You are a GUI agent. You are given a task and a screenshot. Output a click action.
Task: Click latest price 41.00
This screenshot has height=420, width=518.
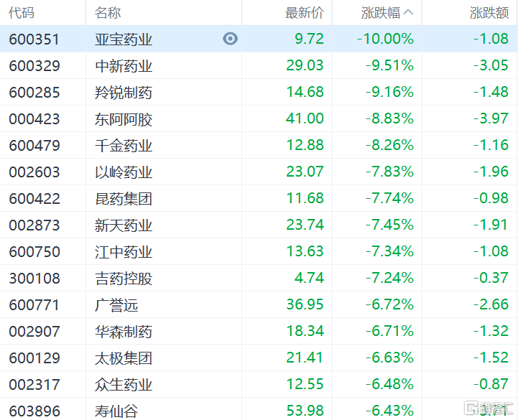pos(305,118)
